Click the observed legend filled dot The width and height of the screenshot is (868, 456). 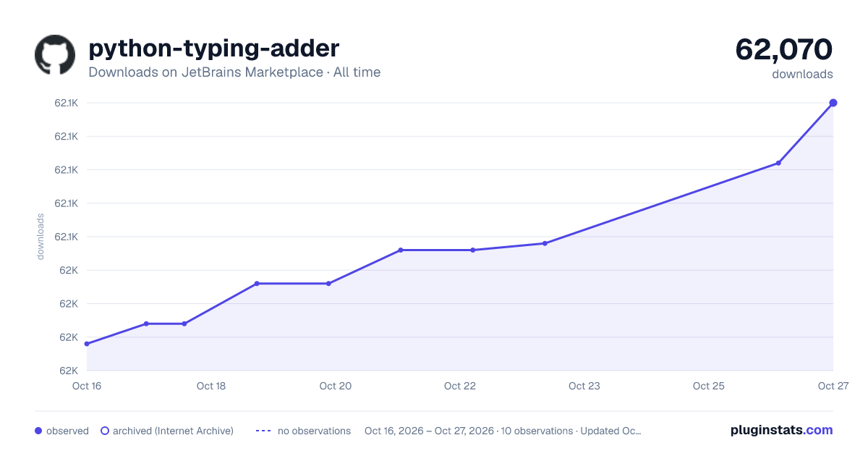click(x=38, y=431)
